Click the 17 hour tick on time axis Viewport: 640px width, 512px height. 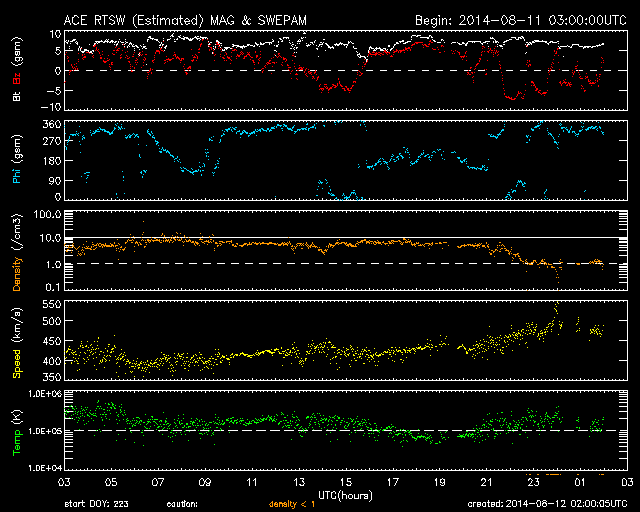(x=393, y=482)
